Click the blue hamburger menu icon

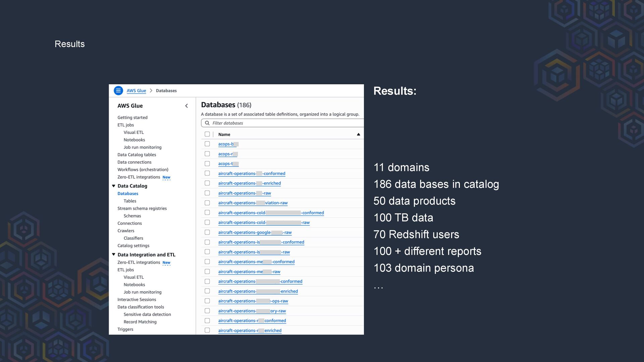point(118,90)
